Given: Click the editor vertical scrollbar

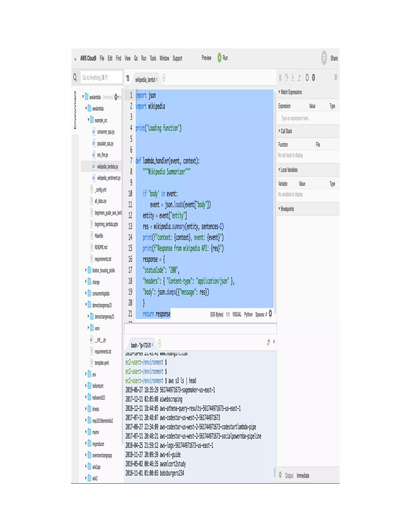Looking at the screenshot, I should tap(275, 202).
